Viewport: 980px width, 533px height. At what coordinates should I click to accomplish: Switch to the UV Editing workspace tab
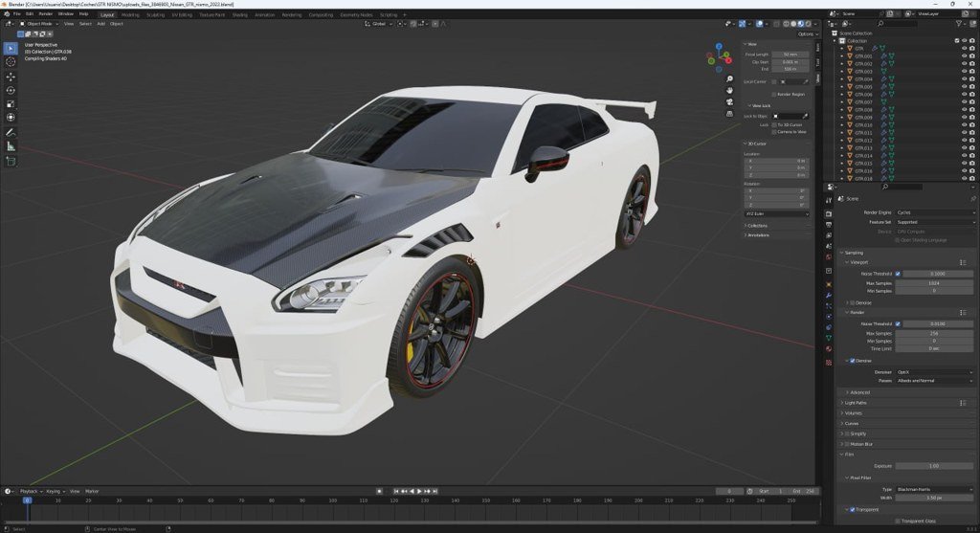[182, 14]
